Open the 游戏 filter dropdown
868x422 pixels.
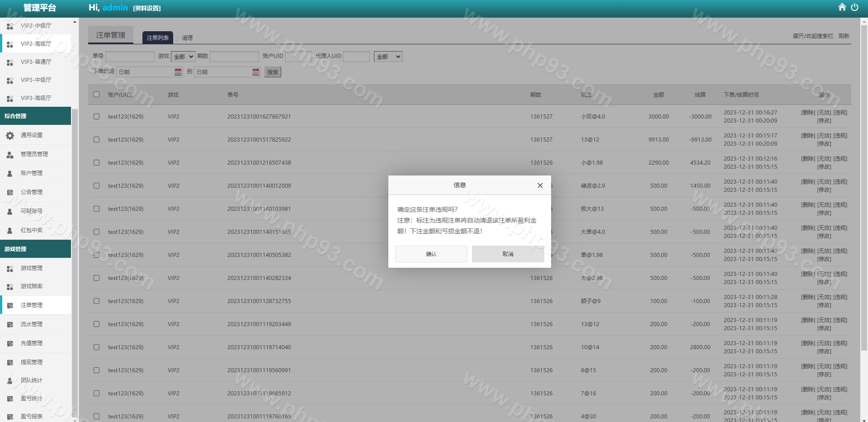pyautogui.click(x=183, y=57)
